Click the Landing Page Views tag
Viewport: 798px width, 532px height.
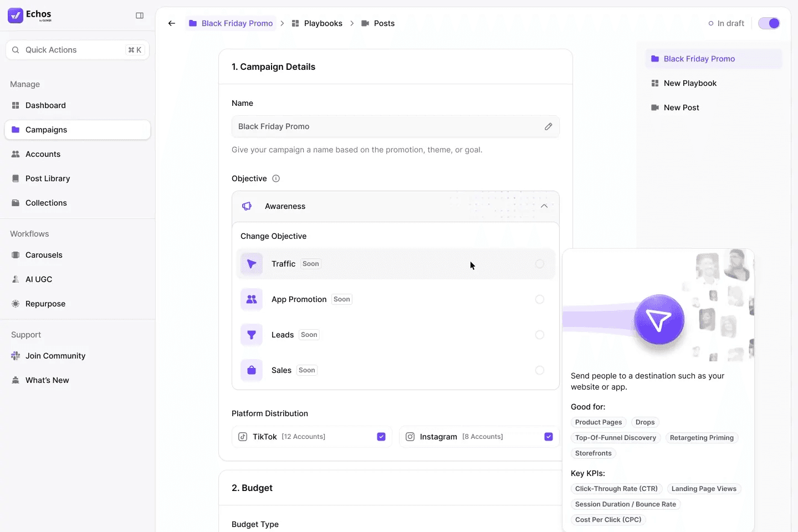(x=704, y=489)
